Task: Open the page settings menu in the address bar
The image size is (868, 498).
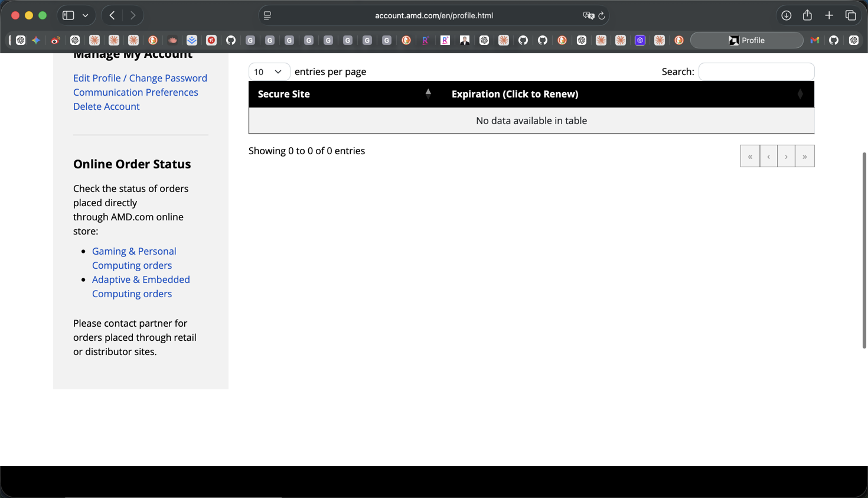Action: (267, 15)
